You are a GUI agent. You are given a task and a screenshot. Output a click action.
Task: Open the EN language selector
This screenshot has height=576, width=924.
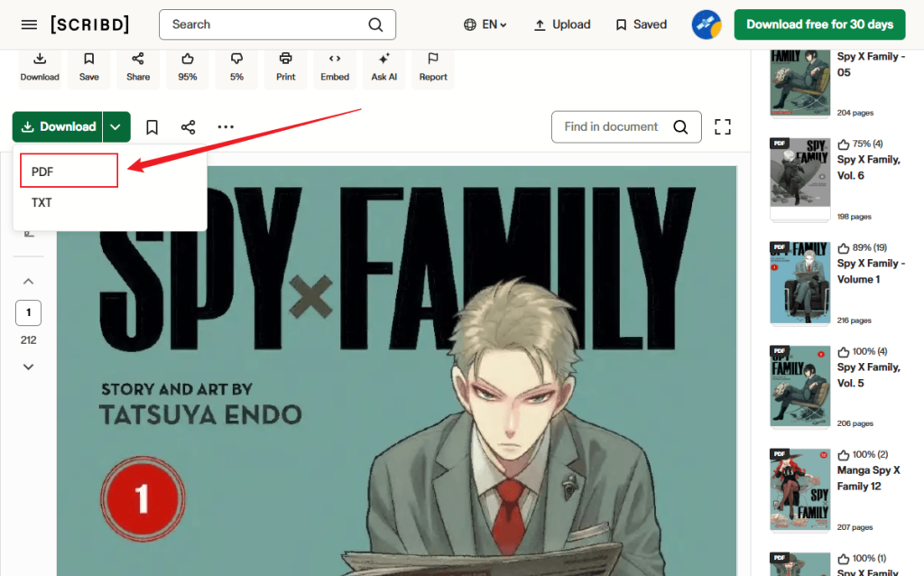tap(485, 24)
